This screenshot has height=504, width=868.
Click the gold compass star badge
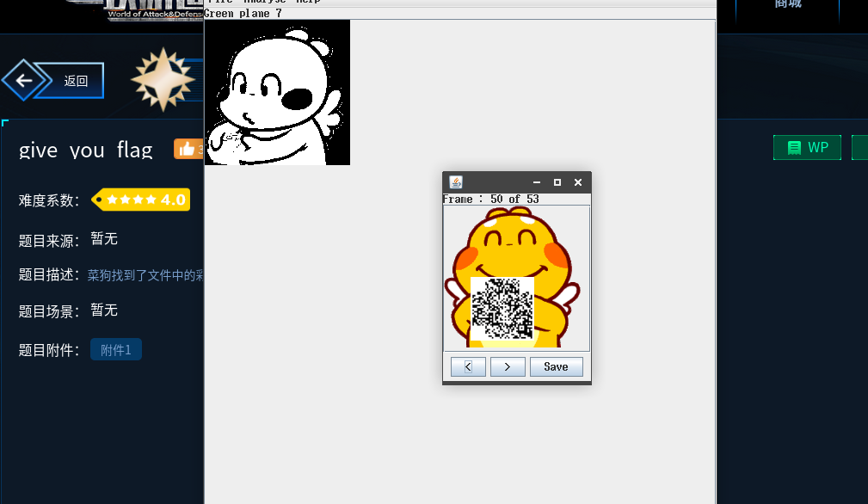(163, 80)
